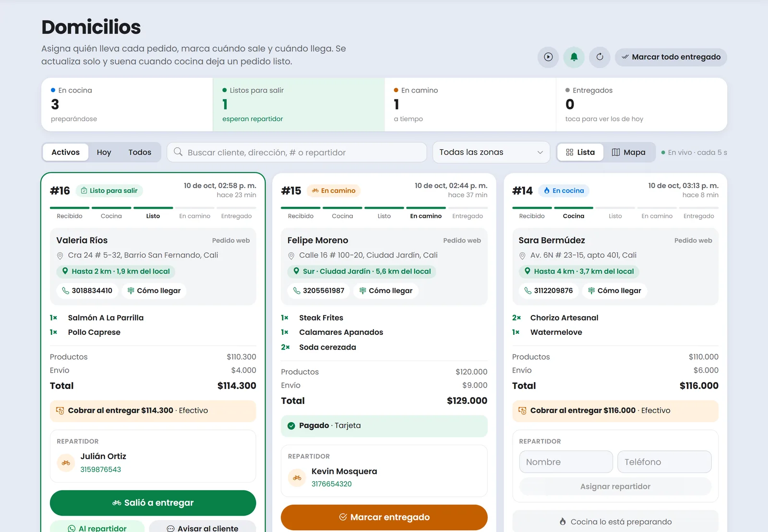Viewport: 768px width, 532px height.
Task: Click Marcar entregado on order #15
Action: tap(384, 517)
